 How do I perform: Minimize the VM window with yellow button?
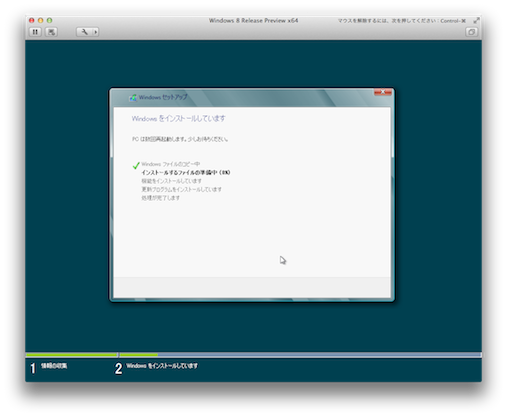coord(41,20)
